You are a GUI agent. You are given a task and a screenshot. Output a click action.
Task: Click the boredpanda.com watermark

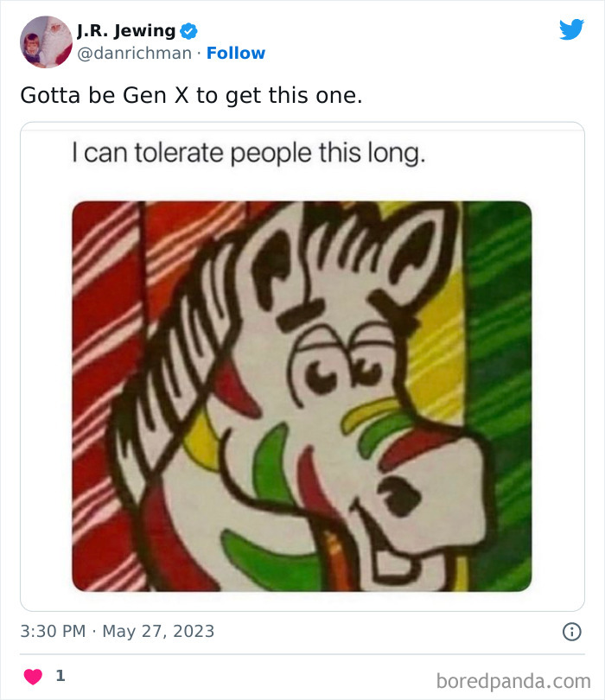(513, 681)
